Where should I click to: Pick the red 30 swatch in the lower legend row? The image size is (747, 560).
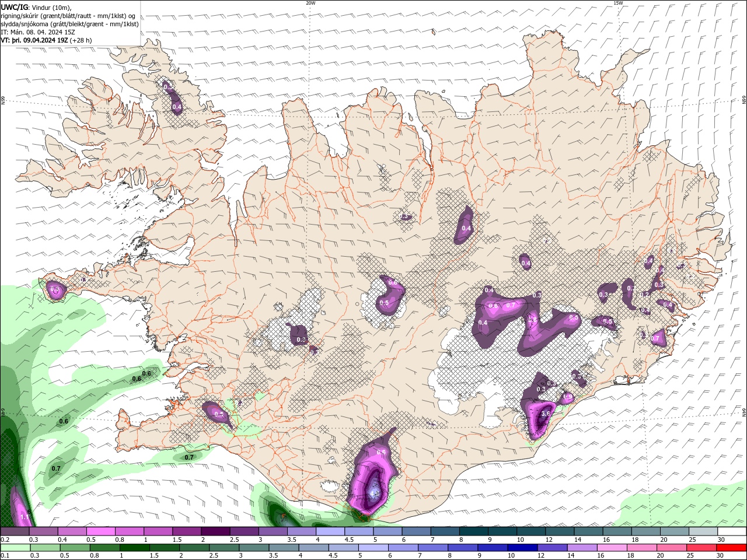tap(731, 548)
